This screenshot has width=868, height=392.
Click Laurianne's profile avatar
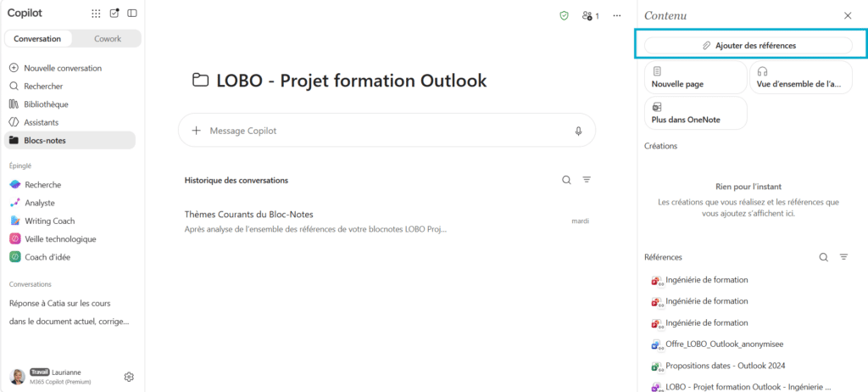pyautogui.click(x=17, y=377)
